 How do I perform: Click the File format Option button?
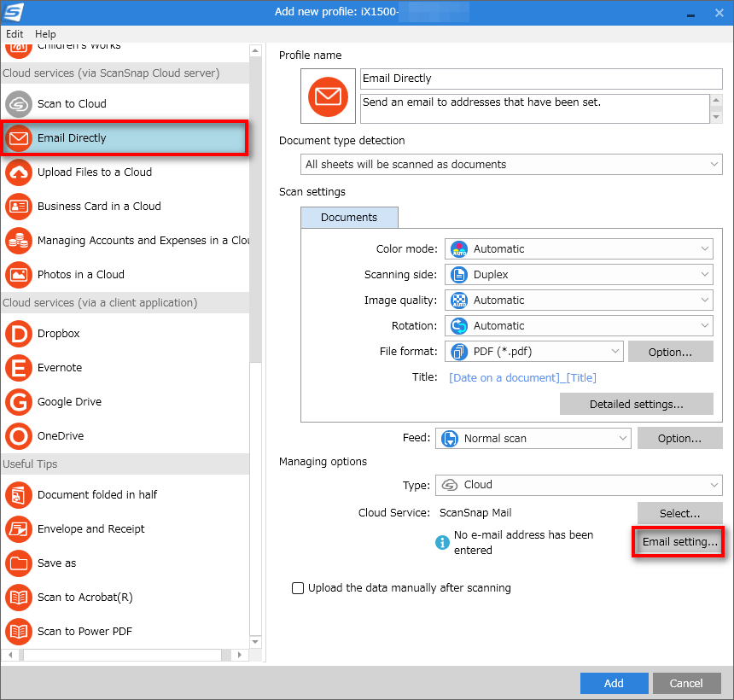(670, 352)
